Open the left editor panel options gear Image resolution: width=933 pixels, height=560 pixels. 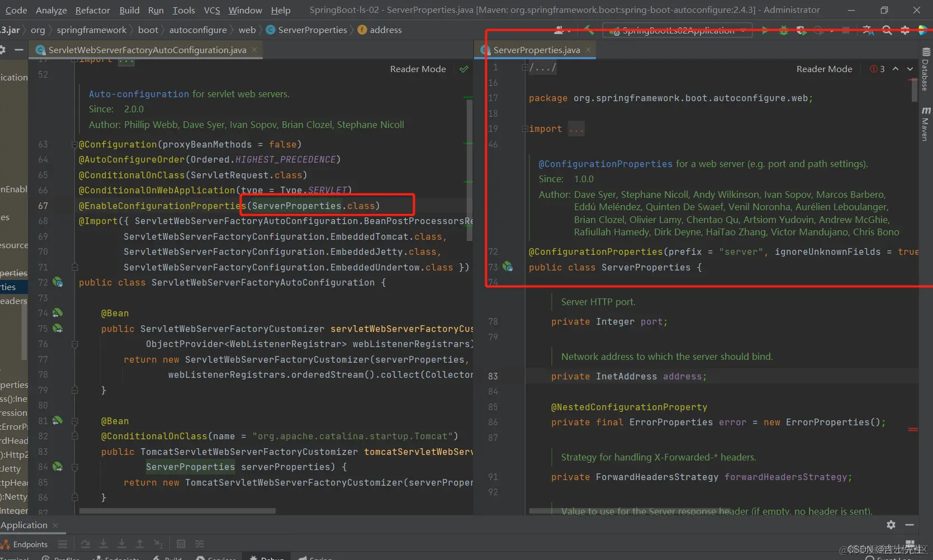coord(2,50)
